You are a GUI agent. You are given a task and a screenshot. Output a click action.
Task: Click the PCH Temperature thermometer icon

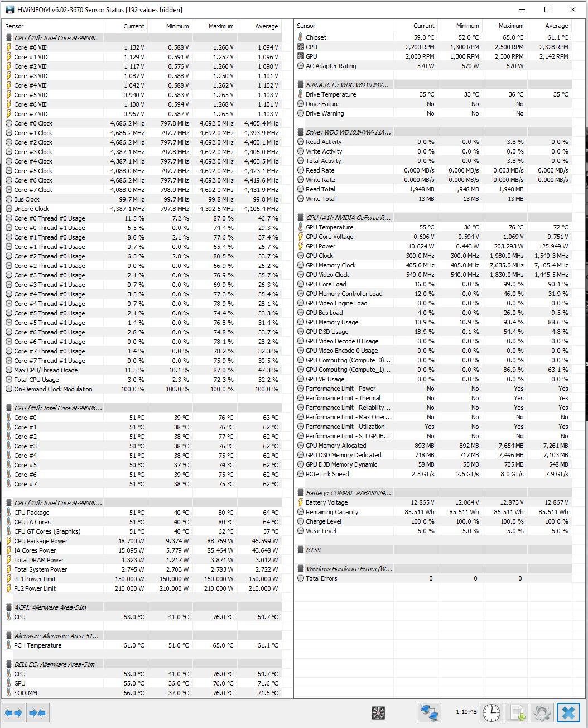(x=8, y=645)
